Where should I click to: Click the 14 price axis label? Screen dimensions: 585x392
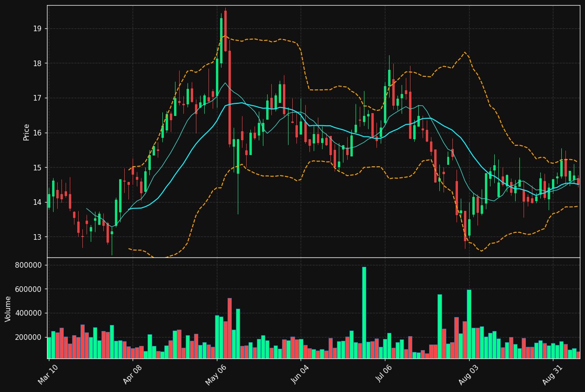pos(37,203)
